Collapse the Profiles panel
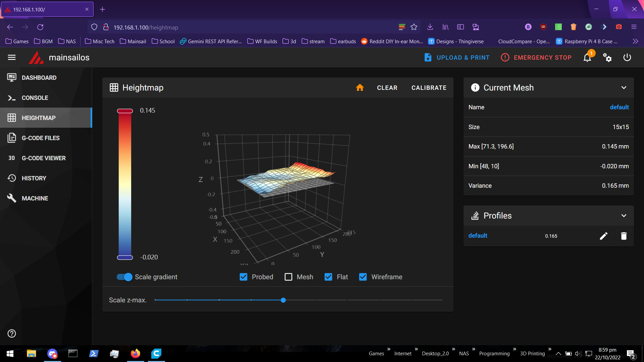The height and width of the screenshot is (362, 644). [x=624, y=216]
